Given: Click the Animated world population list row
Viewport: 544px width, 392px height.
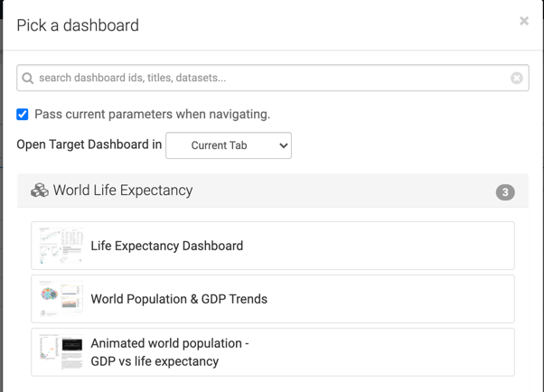Looking at the screenshot, I should coord(380,352).
